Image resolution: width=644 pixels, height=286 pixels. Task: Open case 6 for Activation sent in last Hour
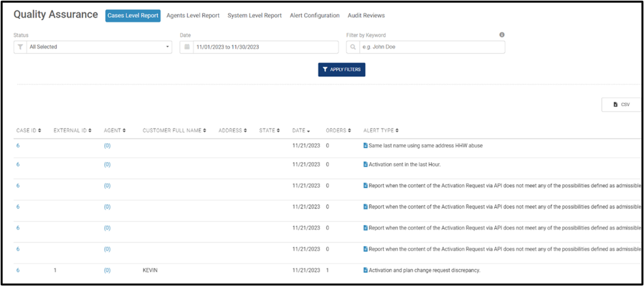[x=18, y=164]
